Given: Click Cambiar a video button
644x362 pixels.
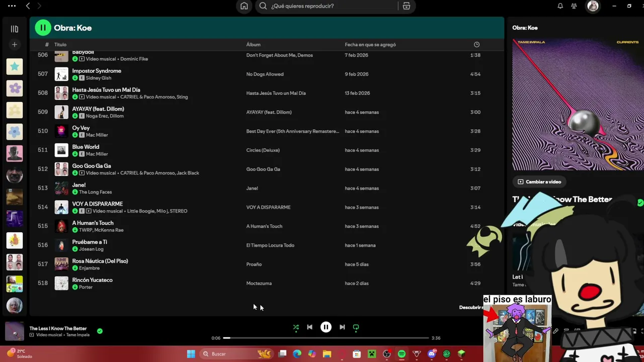Looking at the screenshot, I should pyautogui.click(x=539, y=182).
